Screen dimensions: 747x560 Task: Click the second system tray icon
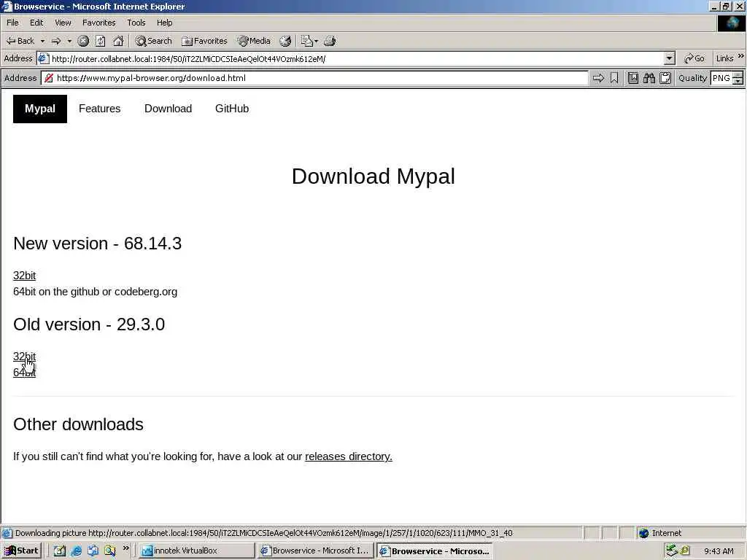click(684, 551)
